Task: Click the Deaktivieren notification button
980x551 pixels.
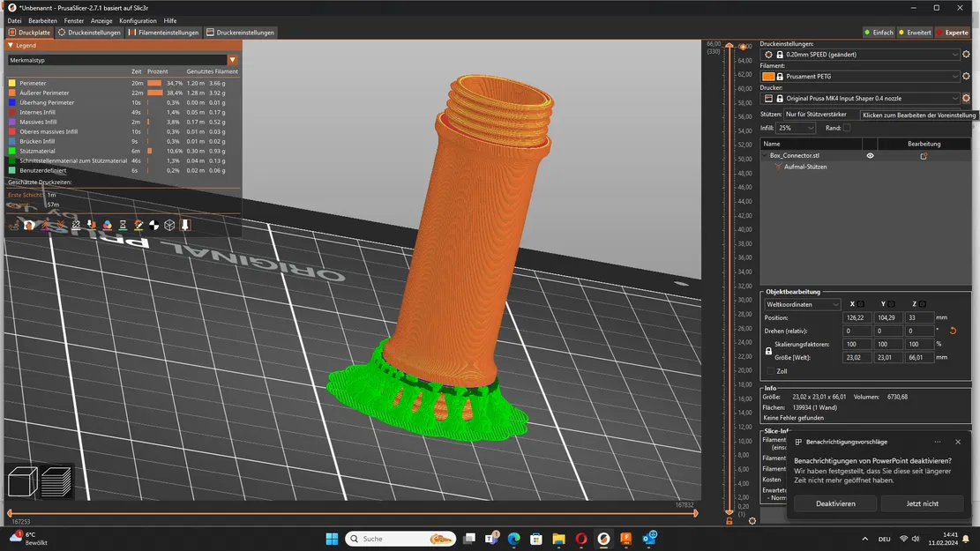Action: pyautogui.click(x=835, y=503)
